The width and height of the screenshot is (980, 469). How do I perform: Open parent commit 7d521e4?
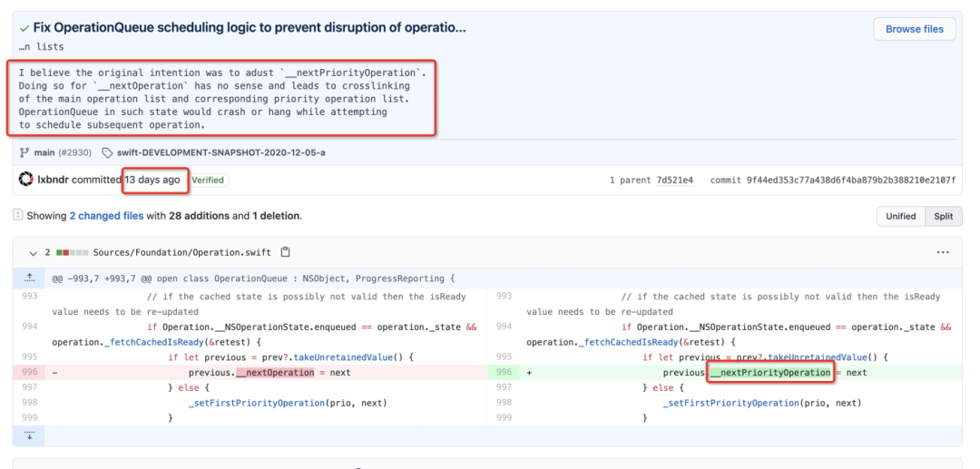[x=675, y=181]
